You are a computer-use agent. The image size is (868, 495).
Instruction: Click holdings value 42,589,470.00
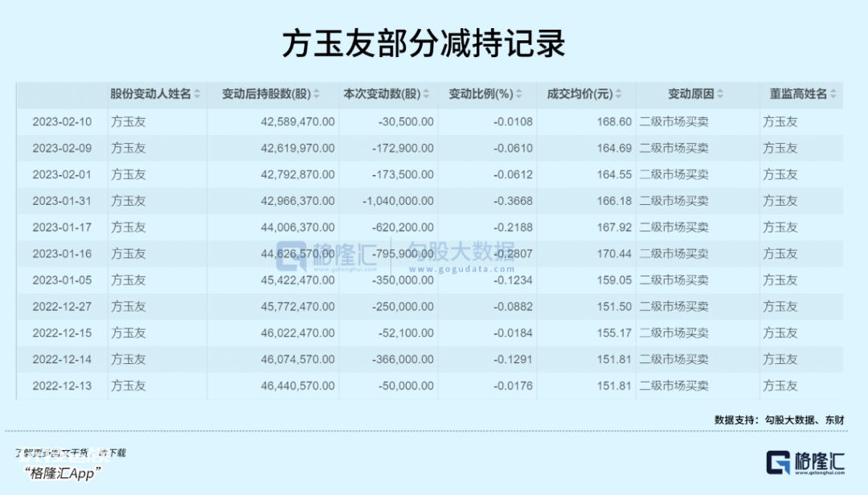[298, 122]
